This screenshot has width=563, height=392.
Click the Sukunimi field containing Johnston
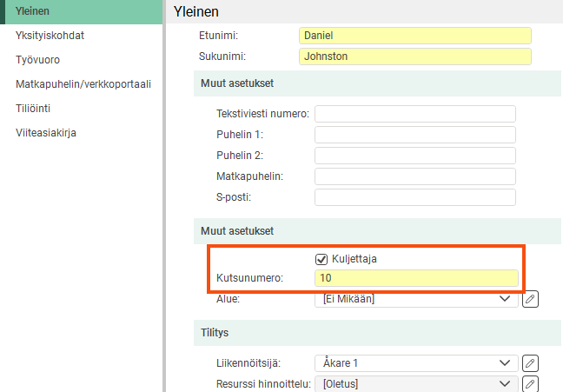pyautogui.click(x=414, y=56)
